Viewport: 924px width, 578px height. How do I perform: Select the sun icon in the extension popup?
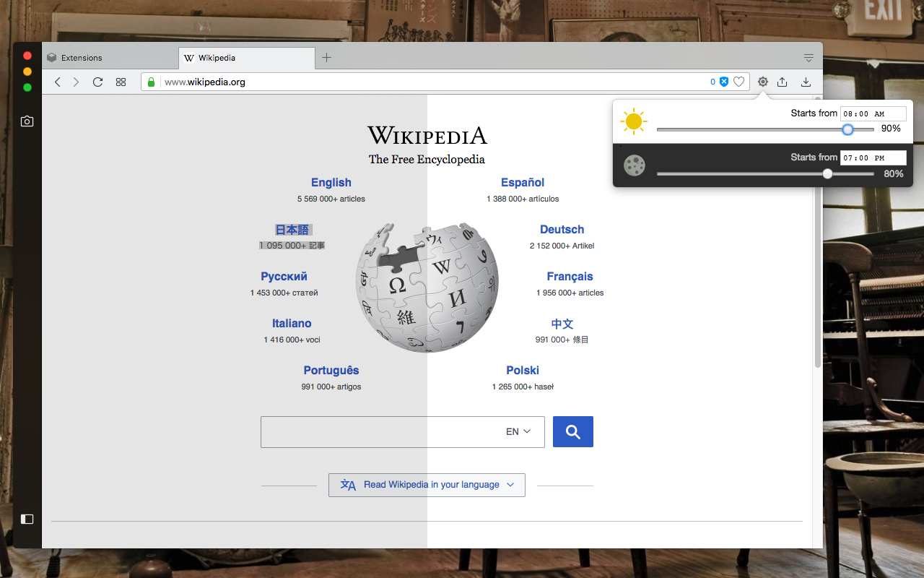(x=633, y=121)
